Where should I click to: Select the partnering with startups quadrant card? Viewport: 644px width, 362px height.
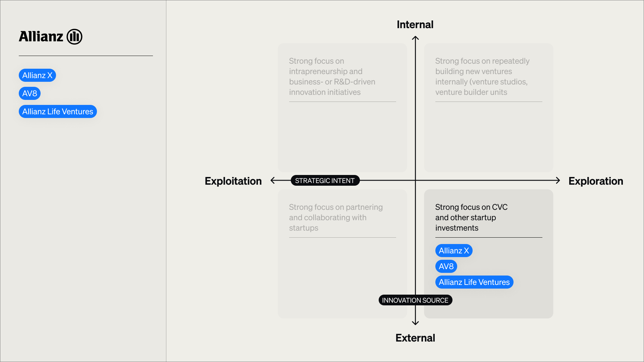point(342,254)
